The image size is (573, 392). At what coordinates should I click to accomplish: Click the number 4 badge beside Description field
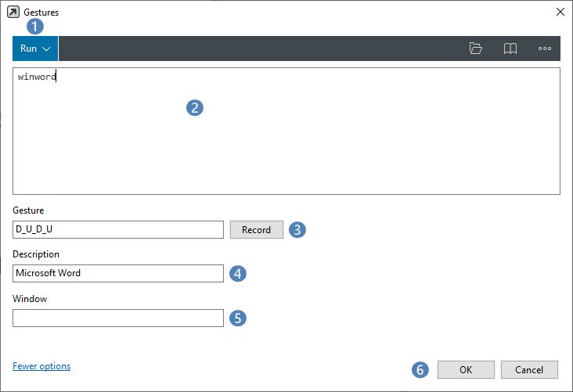(x=239, y=274)
